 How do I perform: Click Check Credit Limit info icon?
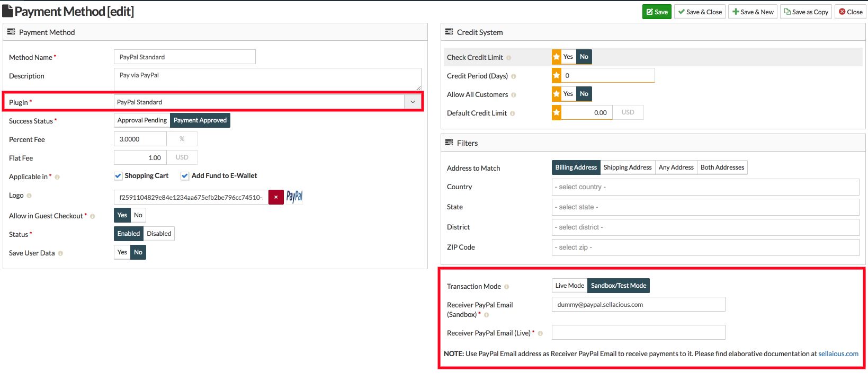click(509, 58)
